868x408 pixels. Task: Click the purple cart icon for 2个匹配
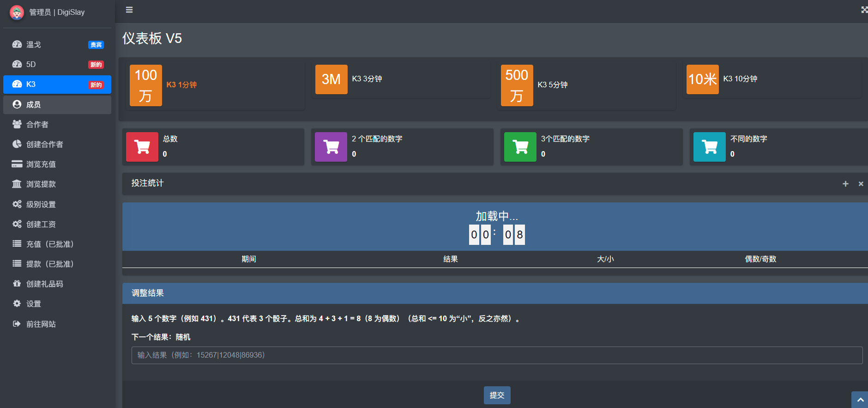click(331, 147)
